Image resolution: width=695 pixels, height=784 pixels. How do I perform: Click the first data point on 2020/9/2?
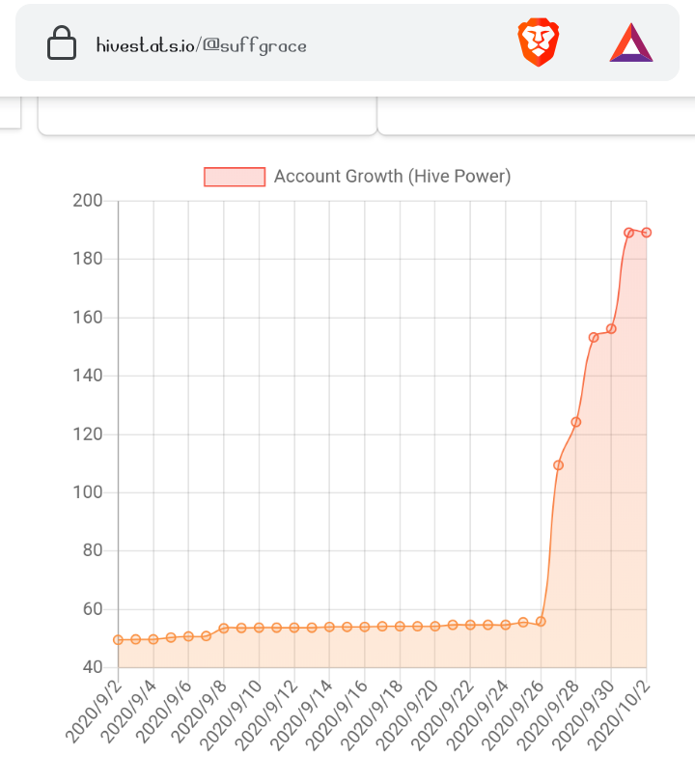point(119,640)
